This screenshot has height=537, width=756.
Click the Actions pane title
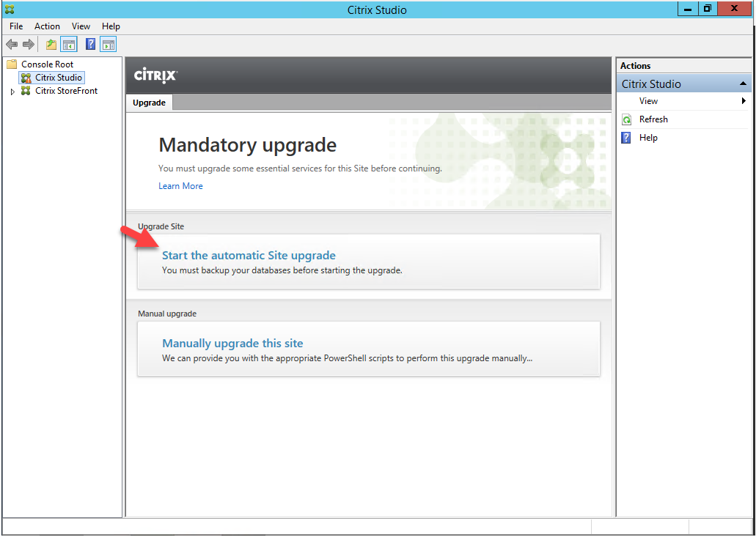(x=635, y=66)
